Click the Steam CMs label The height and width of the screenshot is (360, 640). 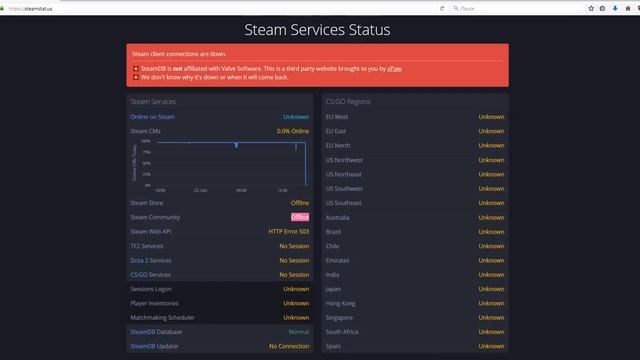click(145, 131)
